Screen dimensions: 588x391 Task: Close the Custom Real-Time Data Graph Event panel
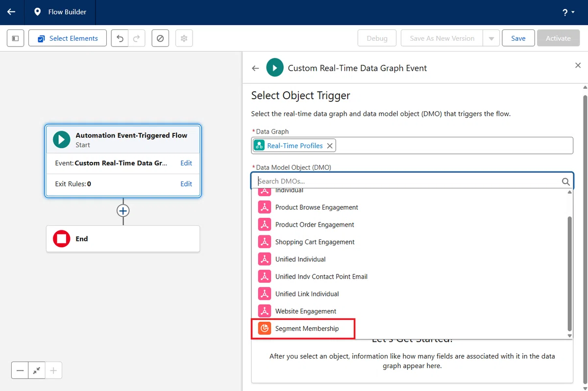click(578, 65)
